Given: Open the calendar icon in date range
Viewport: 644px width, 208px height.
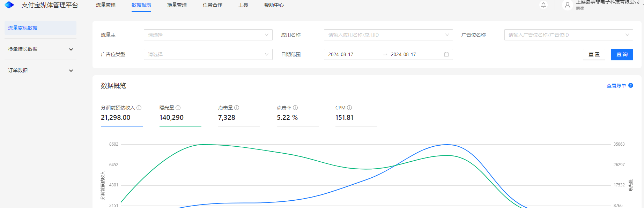Looking at the screenshot, I should click(x=446, y=54).
